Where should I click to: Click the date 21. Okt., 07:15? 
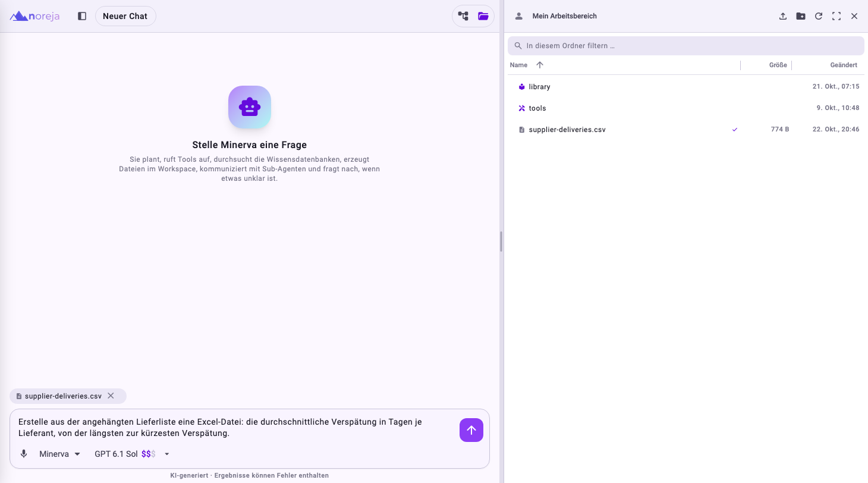click(x=836, y=86)
